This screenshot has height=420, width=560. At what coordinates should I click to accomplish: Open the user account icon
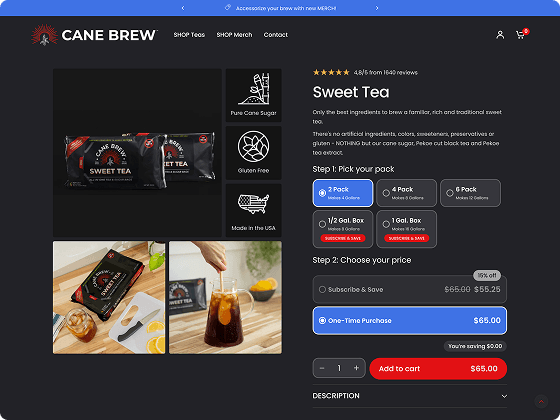[x=500, y=35]
